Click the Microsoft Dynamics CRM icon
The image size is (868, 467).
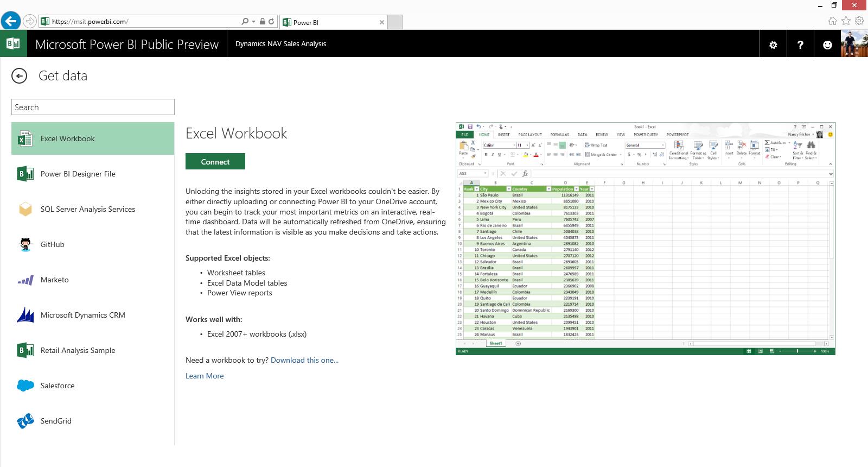click(x=25, y=315)
